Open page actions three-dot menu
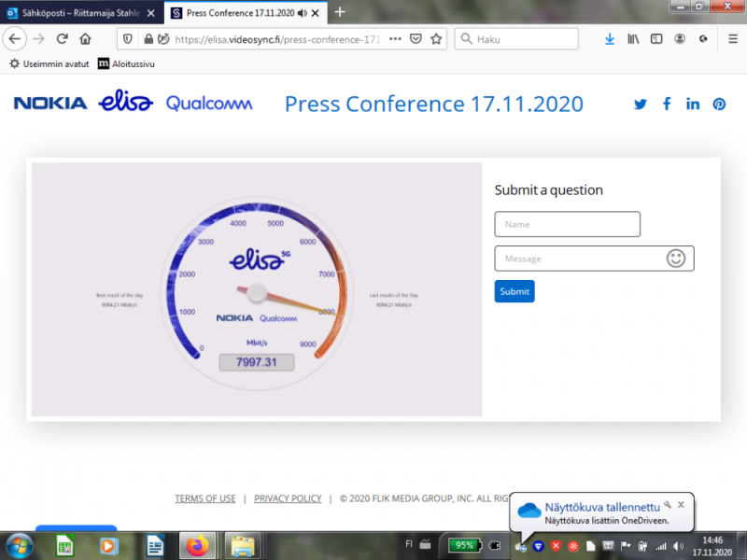This screenshot has width=747, height=560. (x=395, y=39)
